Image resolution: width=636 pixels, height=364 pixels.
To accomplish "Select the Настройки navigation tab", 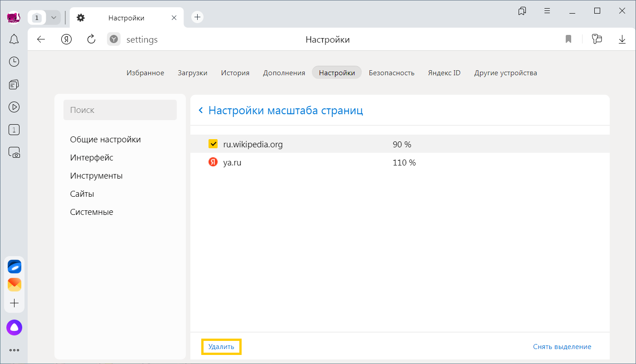I will point(337,73).
